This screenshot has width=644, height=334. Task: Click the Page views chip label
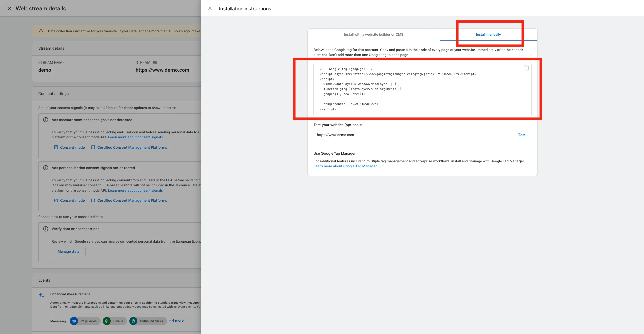coord(88,321)
